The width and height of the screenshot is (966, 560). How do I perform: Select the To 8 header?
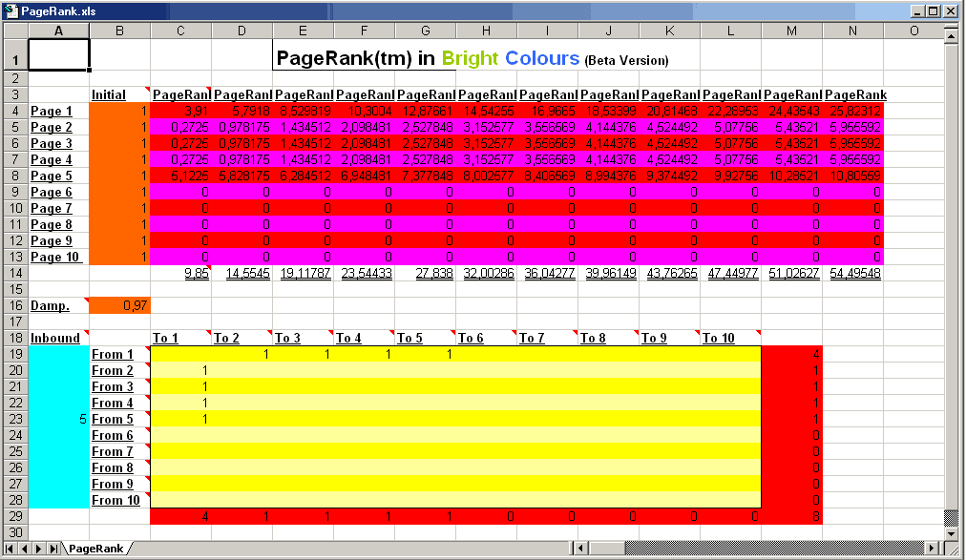608,338
